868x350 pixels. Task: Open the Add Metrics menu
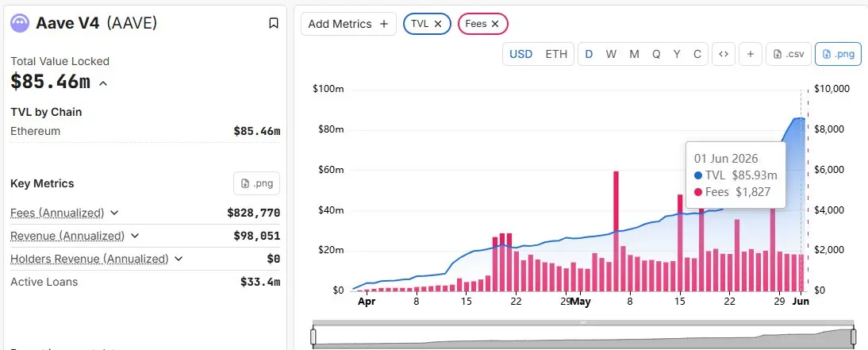point(349,24)
